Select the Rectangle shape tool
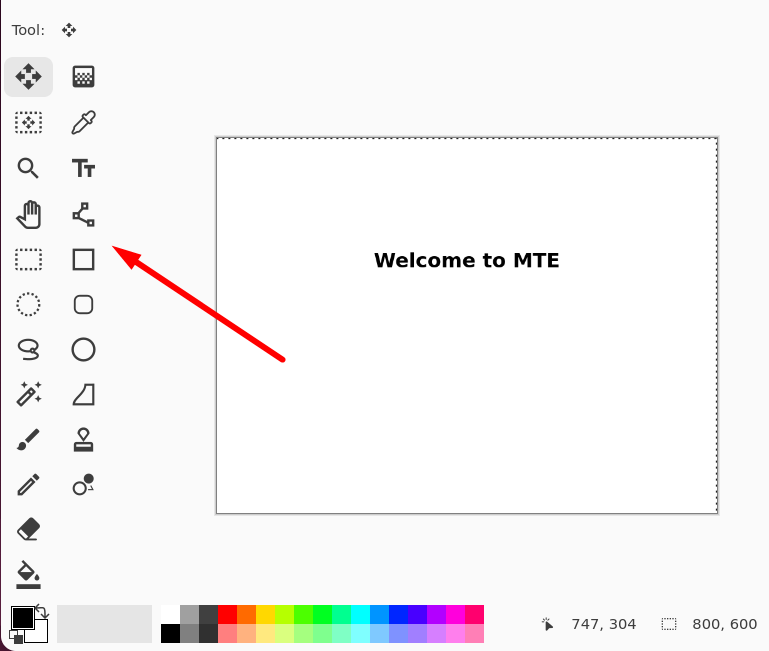The height and width of the screenshot is (651, 769). click(x=83, y=260)
